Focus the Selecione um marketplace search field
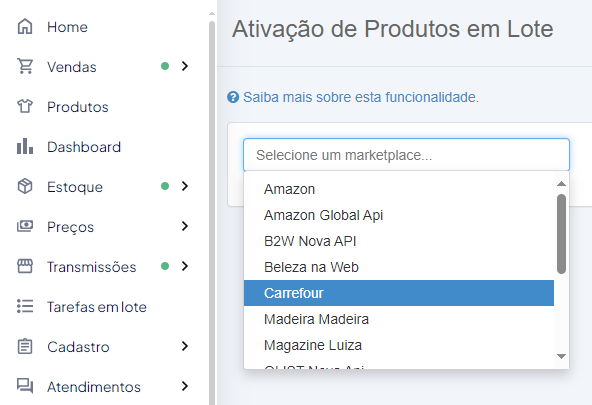 [x=406, y=155]
